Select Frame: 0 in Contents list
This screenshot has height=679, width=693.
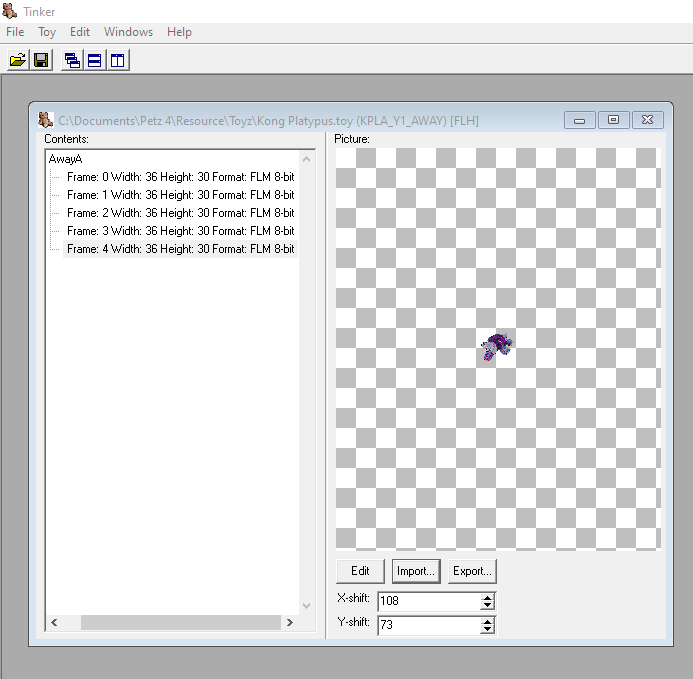180,177
